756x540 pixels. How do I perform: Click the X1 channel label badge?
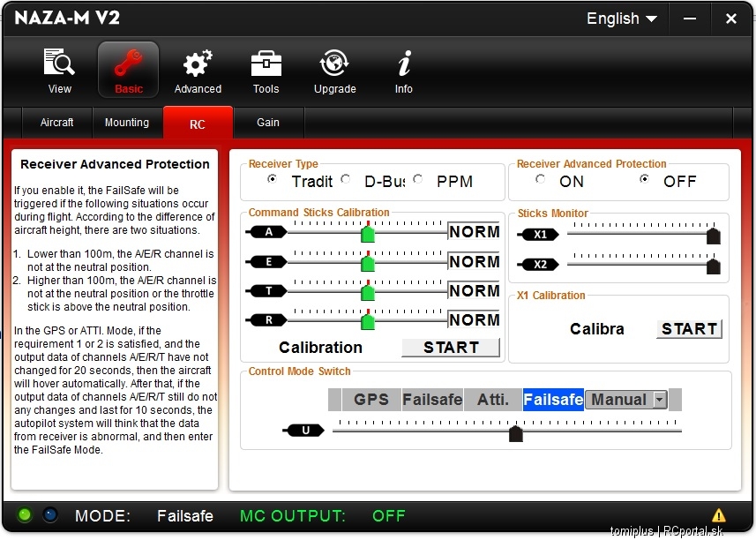539,235
